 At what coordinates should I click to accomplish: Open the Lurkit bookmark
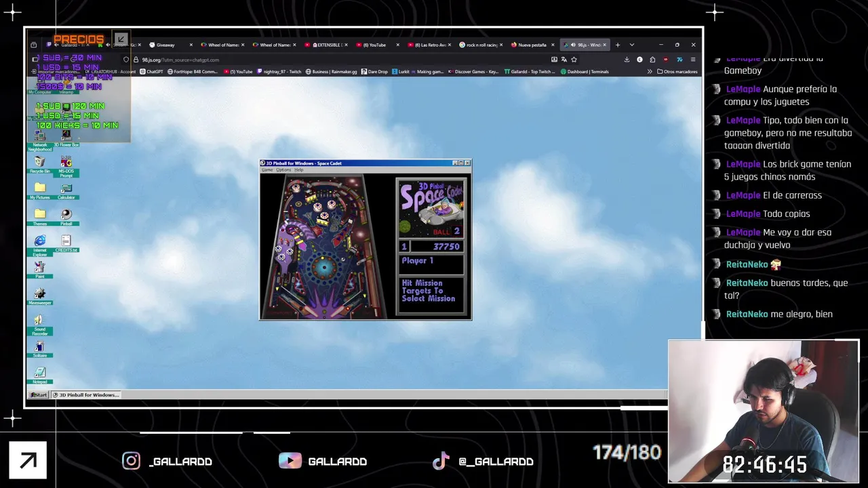(401, 71)
